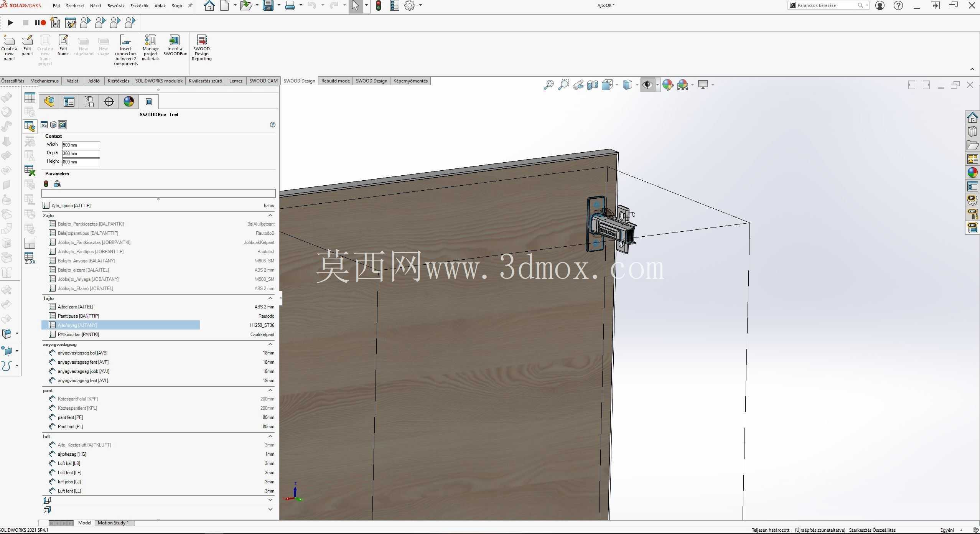Image resolution: width=980 pixels, height=534 pixels.
Task: Open Manage project materials
Action: [150, 48]
